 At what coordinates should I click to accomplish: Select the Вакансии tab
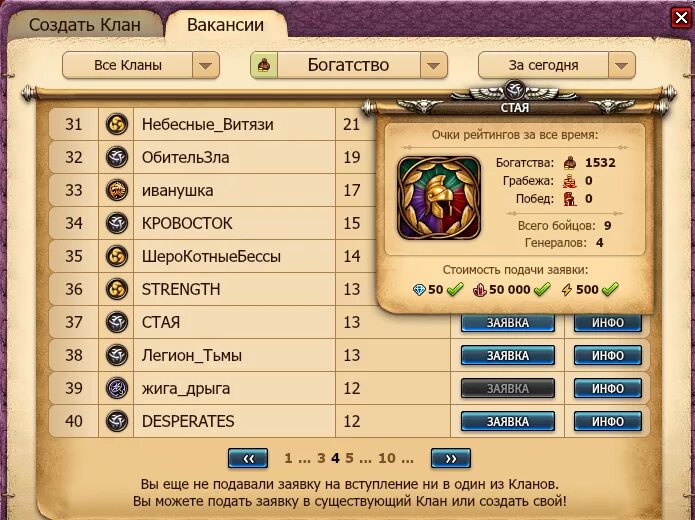click(226, 25)
